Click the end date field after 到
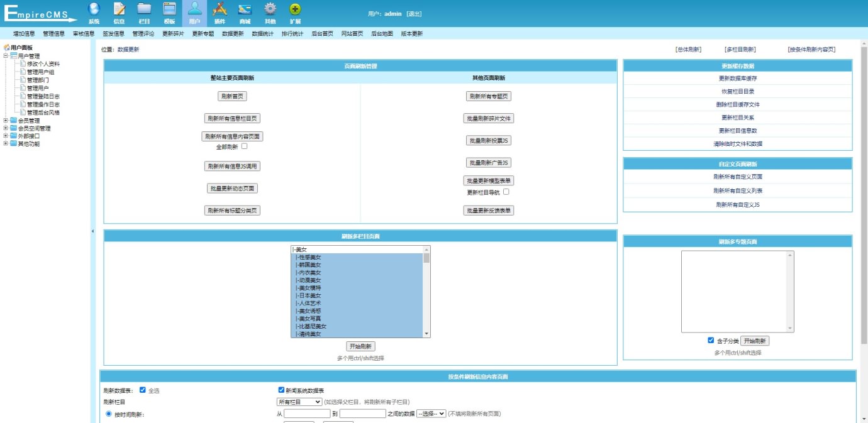This screenshot has width=868, height=423. 362,414
